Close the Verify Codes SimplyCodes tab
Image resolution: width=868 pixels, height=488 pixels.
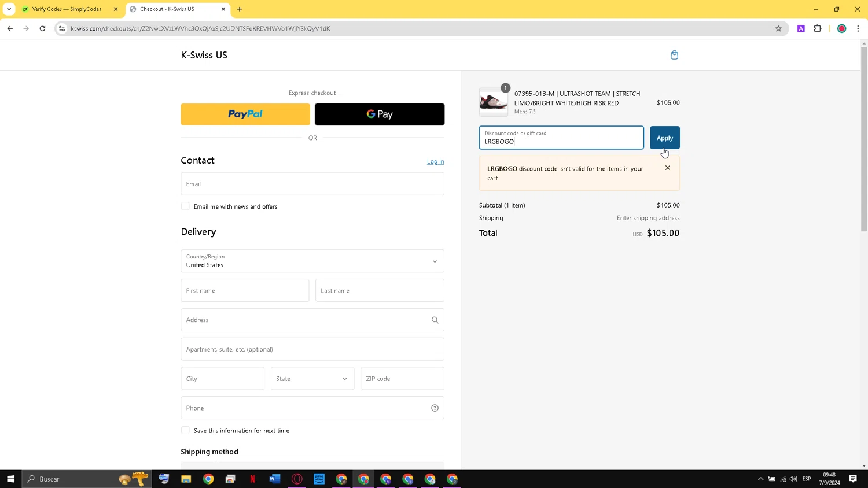click(115, 9)
